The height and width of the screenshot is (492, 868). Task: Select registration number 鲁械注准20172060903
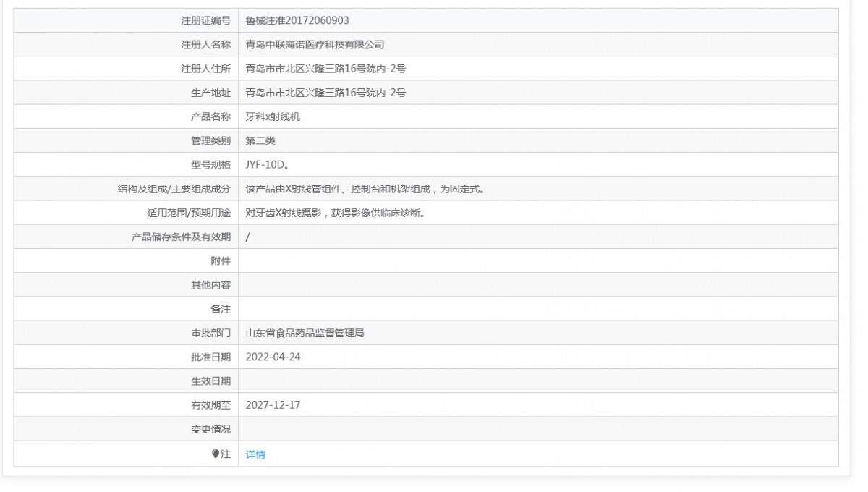[x=297, y=20]
